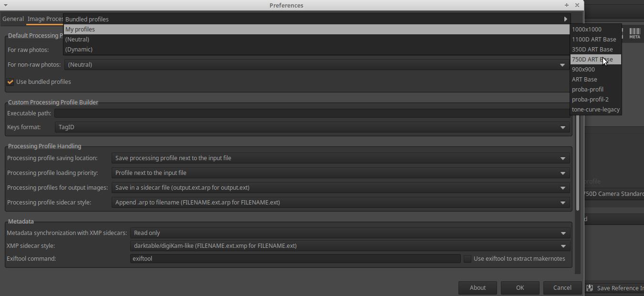The image size is (644, 296).
Task: Click the window menu arrow in title bar
Action: [x=5, y=5]
